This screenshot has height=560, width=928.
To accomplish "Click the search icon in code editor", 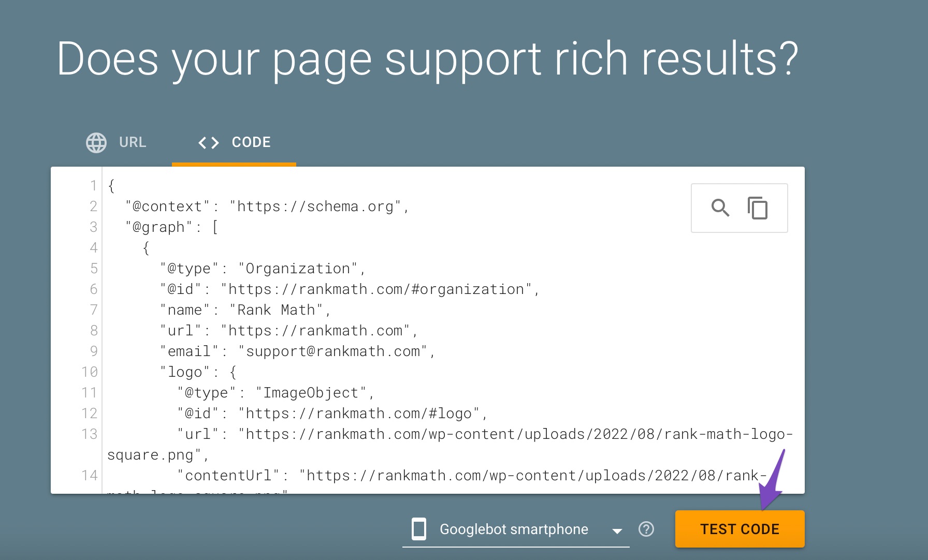I will [720, 208].
